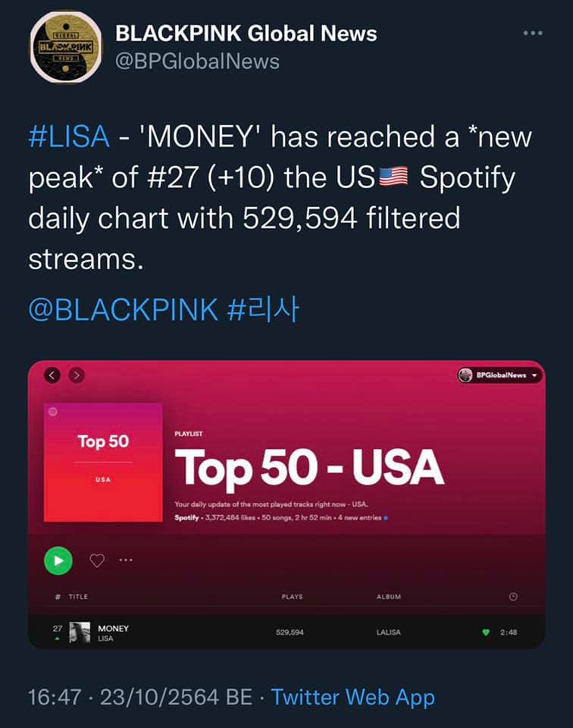Click the #리사 hashtag
573x728 pixels.
(x=263, y=309)
